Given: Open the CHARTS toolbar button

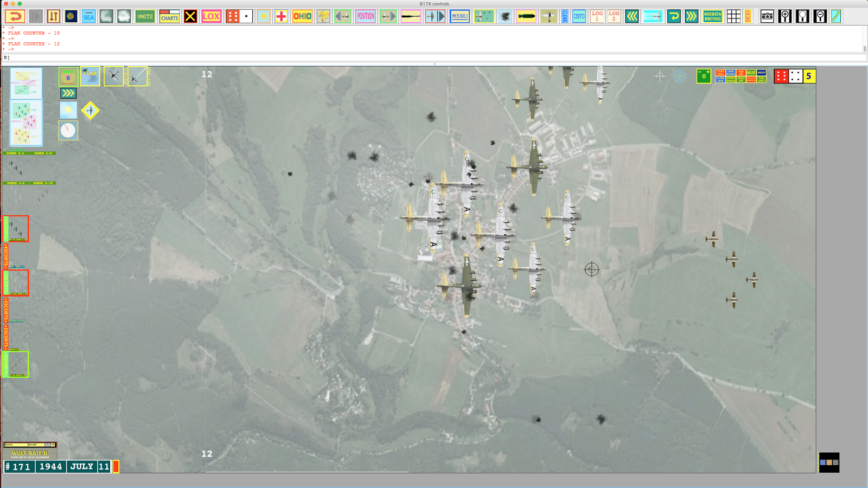Looking at the screenshot, I should click(x=169, y=16).
